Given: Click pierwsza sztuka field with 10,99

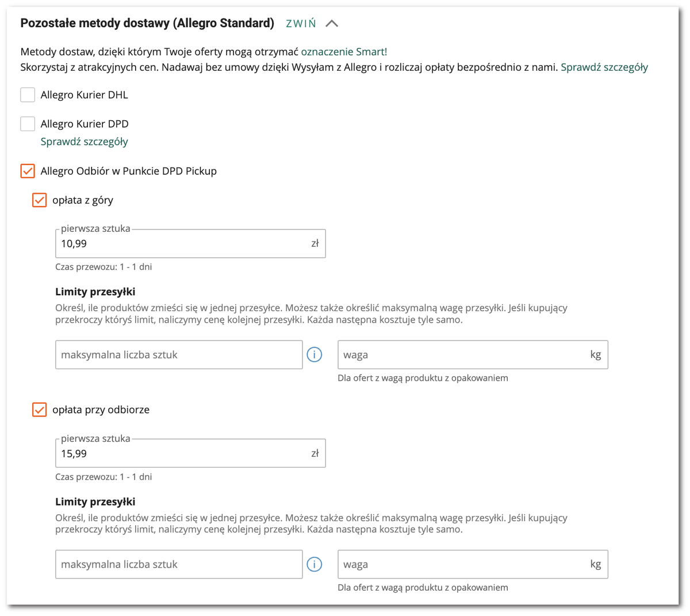Looking at the screenshot, I should click(184, 244).
